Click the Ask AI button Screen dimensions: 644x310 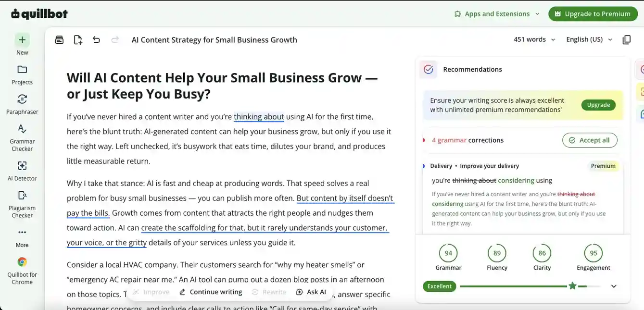[x=311, y=292]
